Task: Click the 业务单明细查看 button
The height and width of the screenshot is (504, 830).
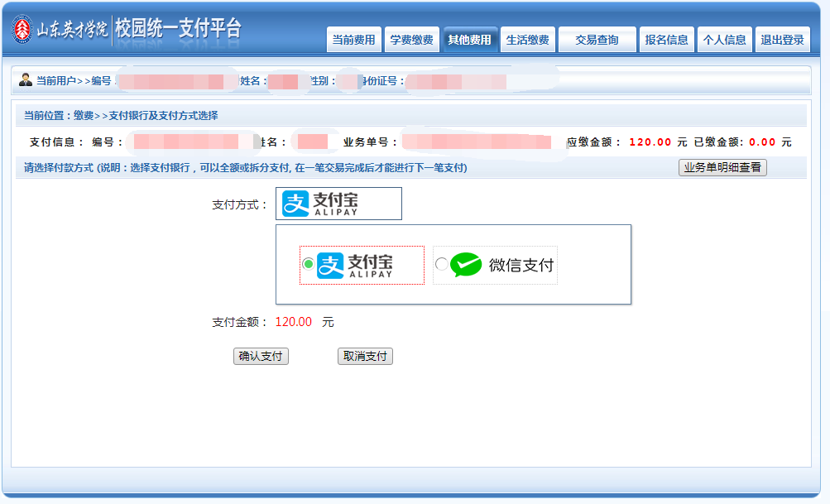Action: point(722,168)
